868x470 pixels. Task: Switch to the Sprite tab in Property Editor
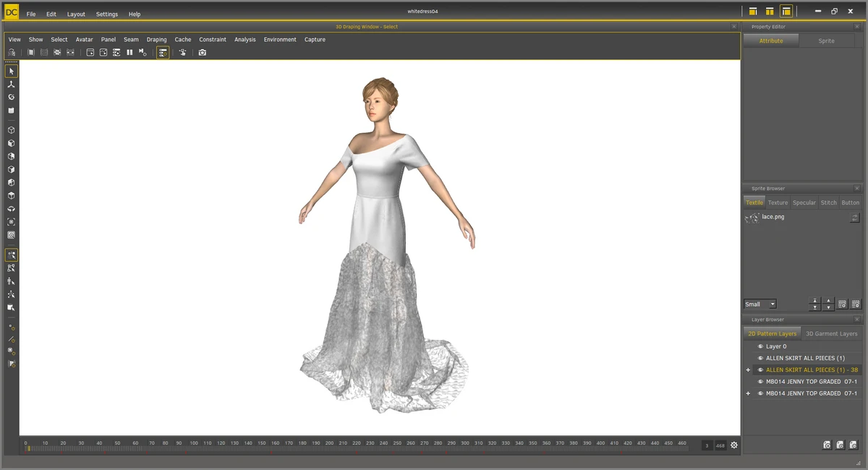pos(827,41)
